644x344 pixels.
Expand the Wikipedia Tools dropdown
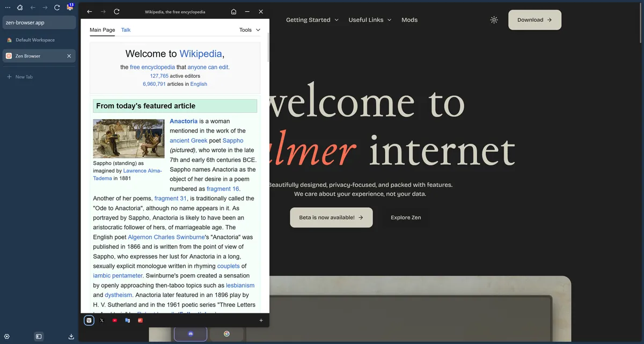(x=250, y=30)
